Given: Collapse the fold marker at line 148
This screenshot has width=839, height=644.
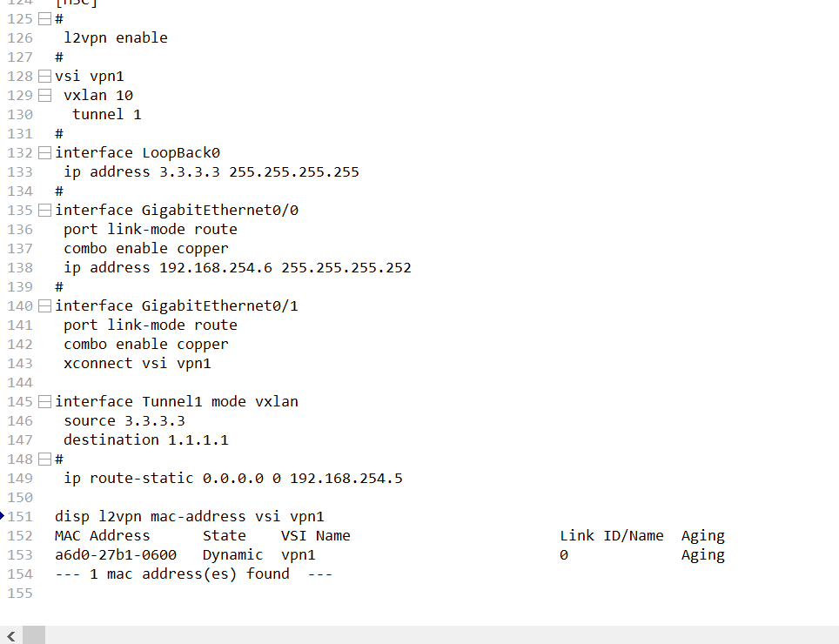Looking at the screenshot, I should 44,460.
